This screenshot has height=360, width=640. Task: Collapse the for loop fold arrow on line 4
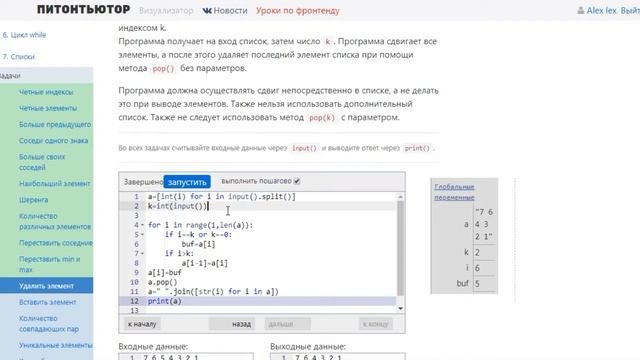click(142, 225)
